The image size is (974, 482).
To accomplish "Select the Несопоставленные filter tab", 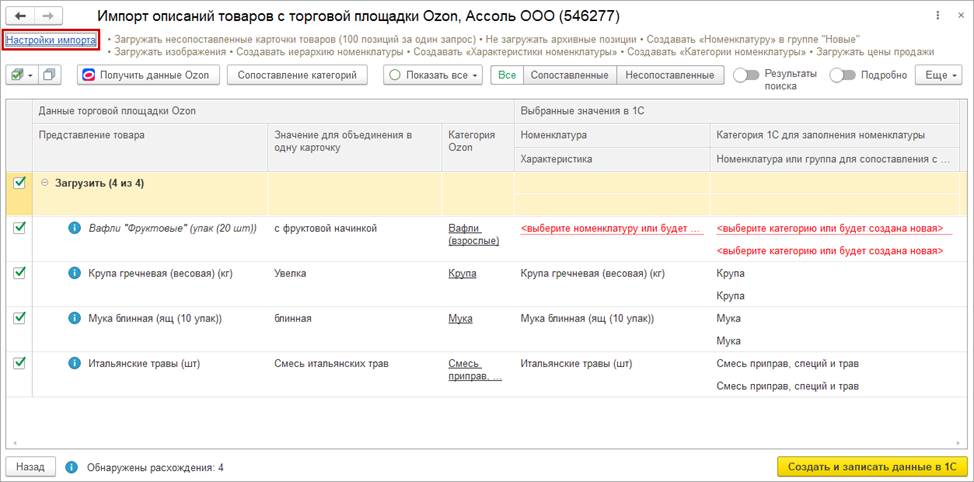I will point(670,75).
